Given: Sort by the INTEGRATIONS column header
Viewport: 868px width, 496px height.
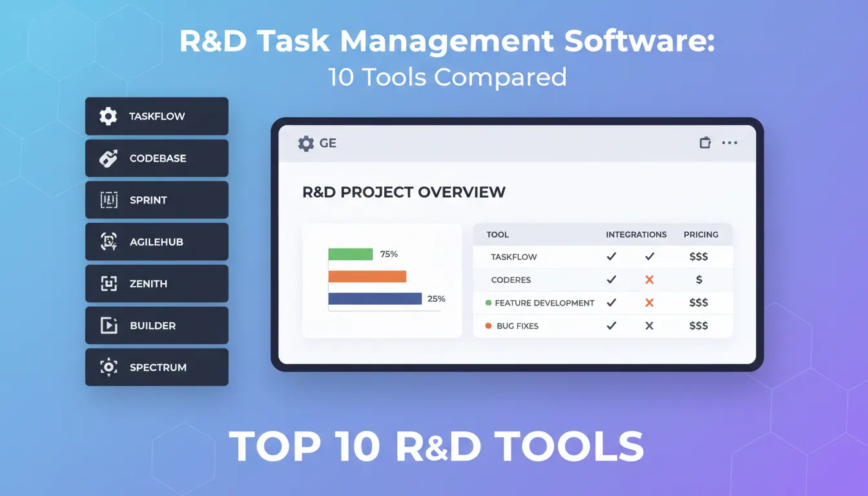Looking at the screenshot, I should click(636, 234).
